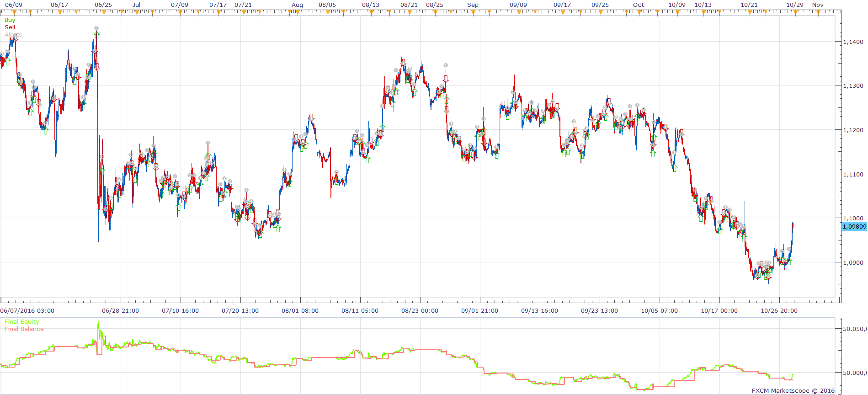Toggle the Buy legend entry
The width and height of the screenshot is (868, 395).
pos(10,20)
